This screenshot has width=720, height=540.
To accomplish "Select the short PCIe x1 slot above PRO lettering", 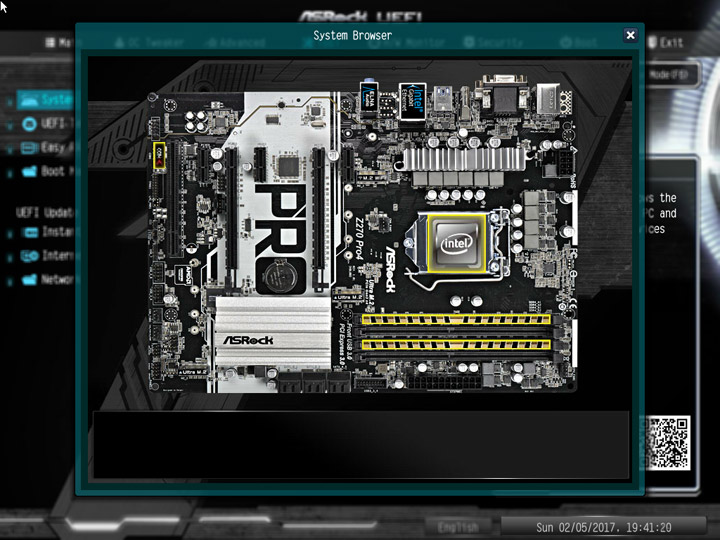I will (x=260, y=163).
